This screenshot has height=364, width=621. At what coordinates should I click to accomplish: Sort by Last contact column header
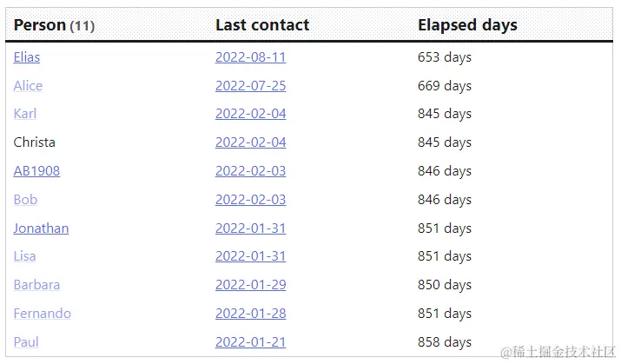[262, 25]
